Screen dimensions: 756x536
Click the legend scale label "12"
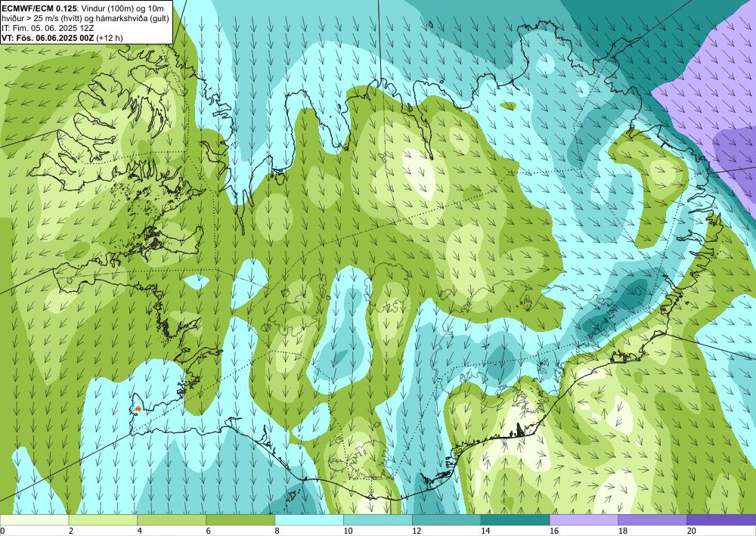(x=417, y=531)
